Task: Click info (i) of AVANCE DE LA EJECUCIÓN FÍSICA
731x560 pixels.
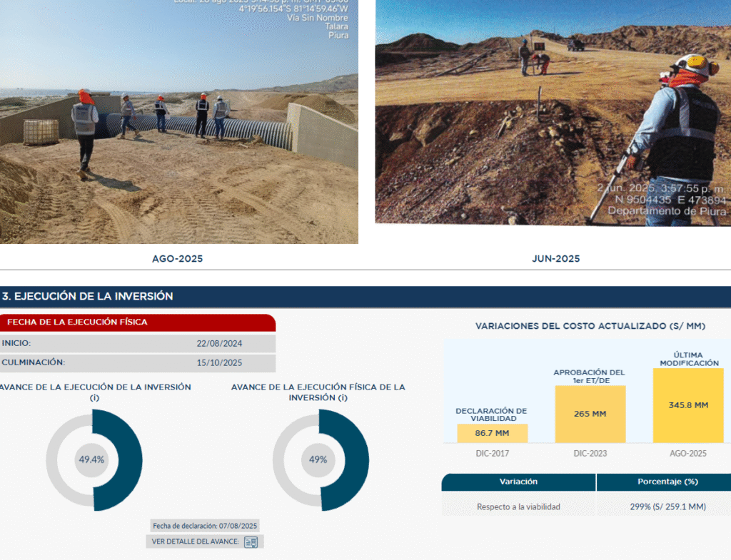Action: tap(343, 398)
